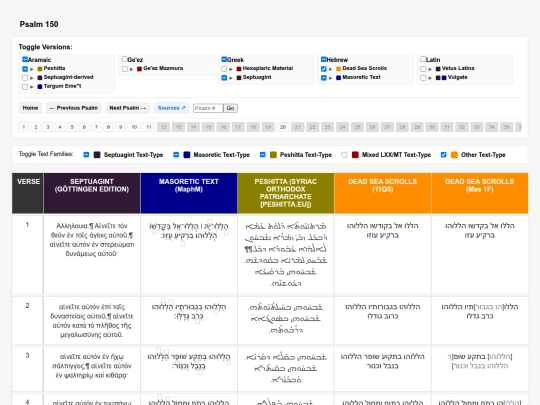Check the Latin group checkbox
Image resolution: width=540 pixels, height=405 pixels.
423,59
